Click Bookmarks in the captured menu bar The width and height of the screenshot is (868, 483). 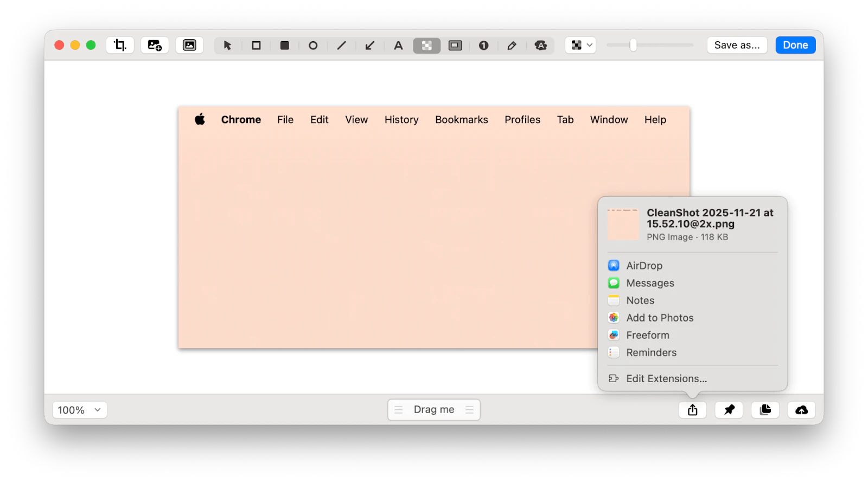[x=462, y=120]
